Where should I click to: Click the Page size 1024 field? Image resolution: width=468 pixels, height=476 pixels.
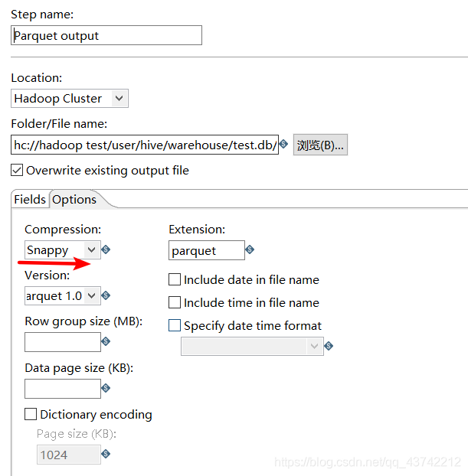69,455
